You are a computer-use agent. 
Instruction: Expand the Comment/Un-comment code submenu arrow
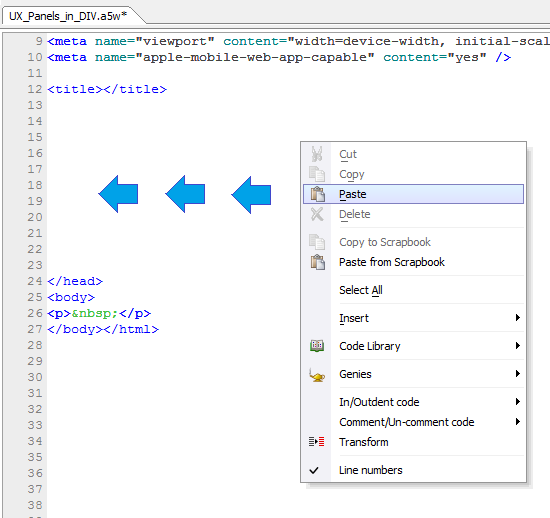click(518, 422)
